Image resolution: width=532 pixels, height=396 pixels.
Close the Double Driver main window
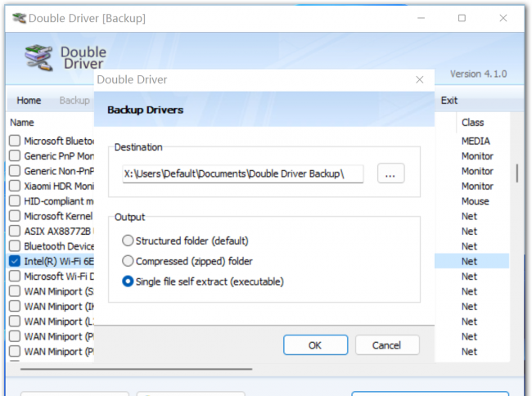[503, 18]
